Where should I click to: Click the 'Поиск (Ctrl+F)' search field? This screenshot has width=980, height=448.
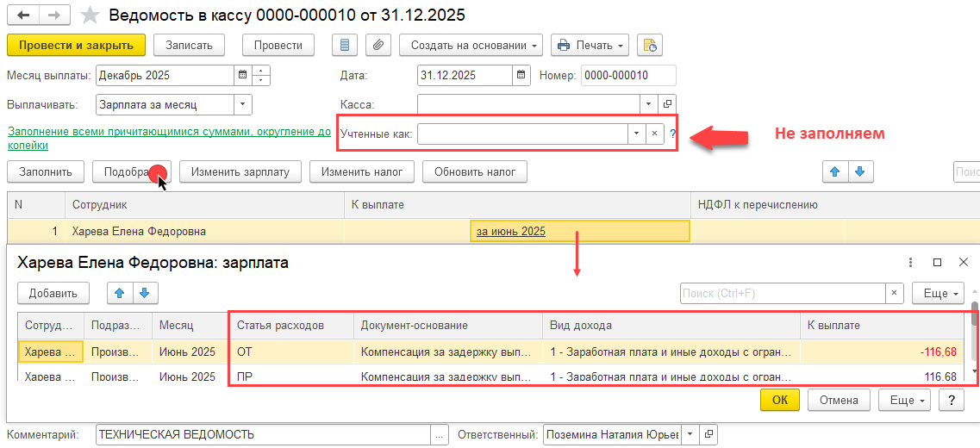point(783,293)
